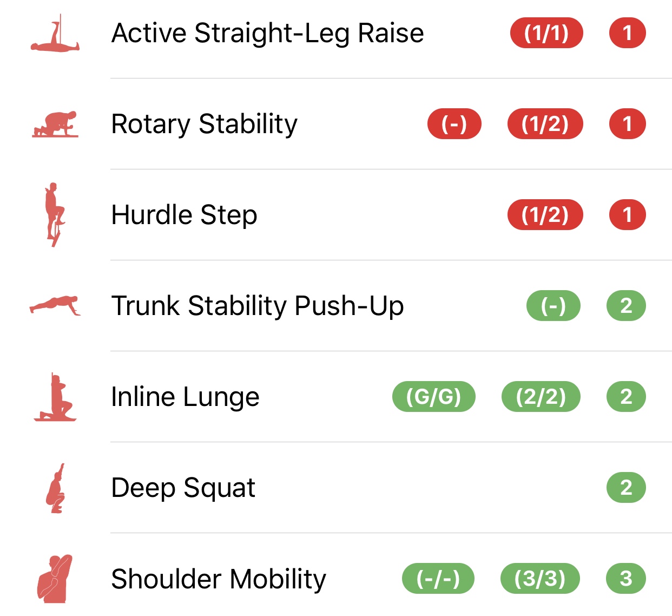Tap the Deep Squat final score 2
This screenshot has width=672, height=616.
[x=626, y=488]
